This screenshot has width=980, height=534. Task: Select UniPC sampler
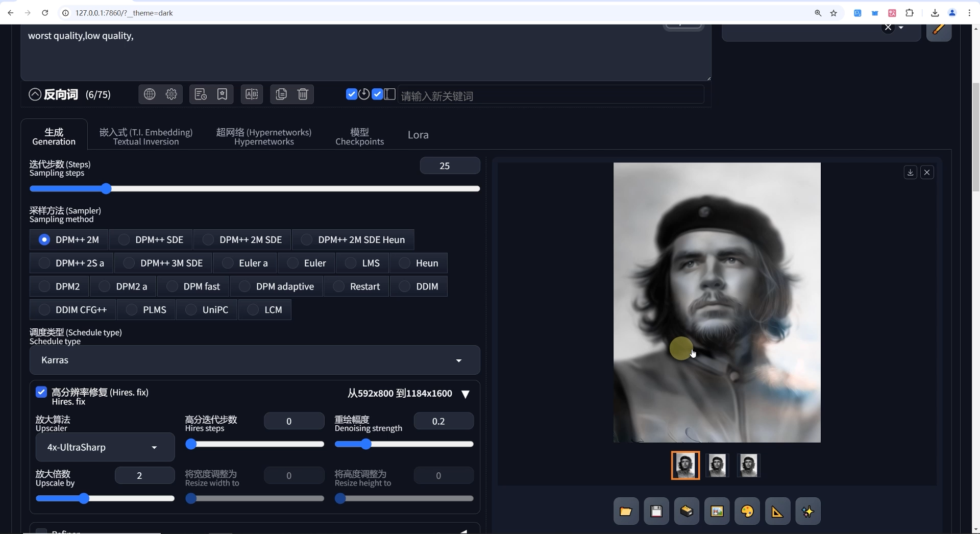207,310
